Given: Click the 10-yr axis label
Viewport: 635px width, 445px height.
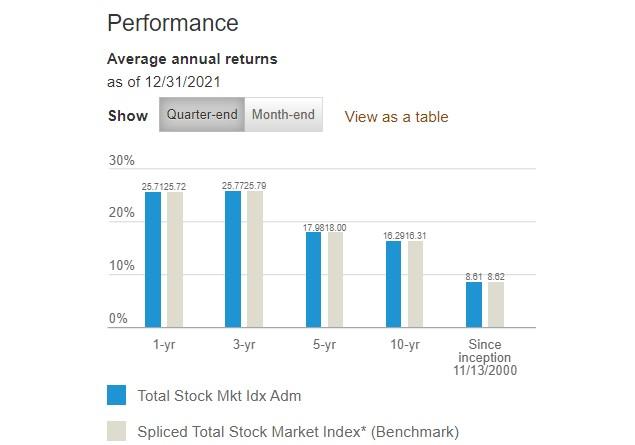Looking at the screenshot, I should coord(405,345).
